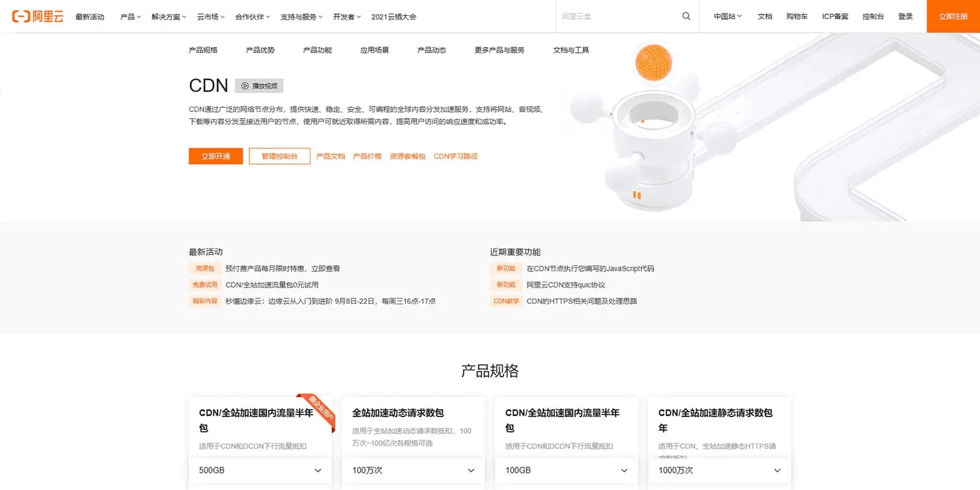Expand the 云市场 dropdown menu
The width and height of the screenshot is (980, 490).
(x=211, y=17)
